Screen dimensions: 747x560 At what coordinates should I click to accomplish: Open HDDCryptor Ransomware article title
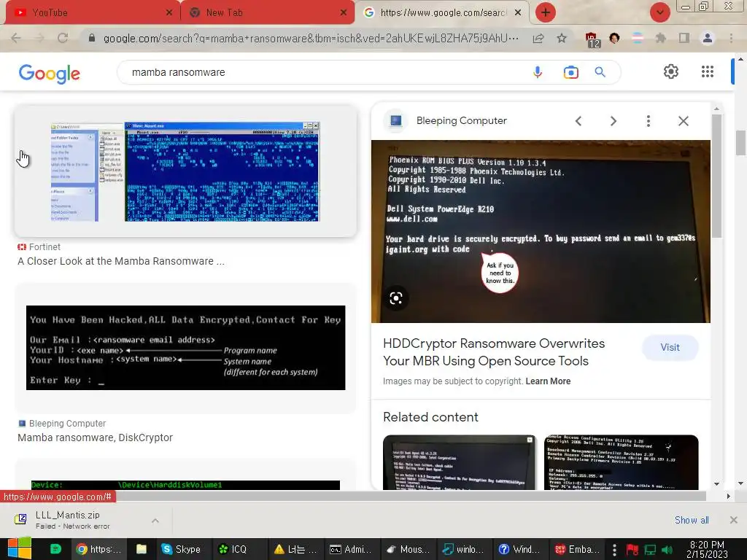[x=494, y=352]
